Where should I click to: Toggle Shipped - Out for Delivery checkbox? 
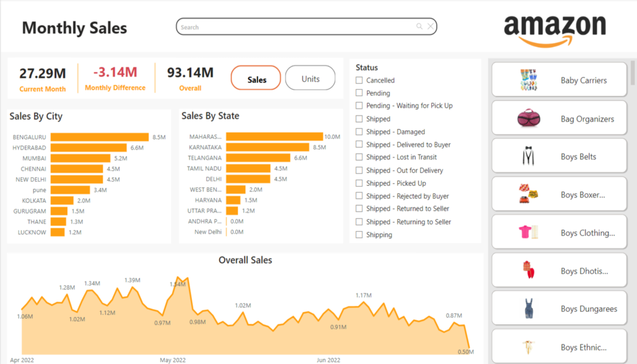point(359,170)
